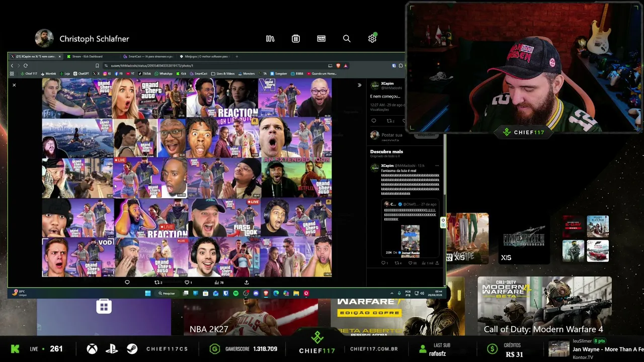Click the x.com address bar URL

click(152, 65)
